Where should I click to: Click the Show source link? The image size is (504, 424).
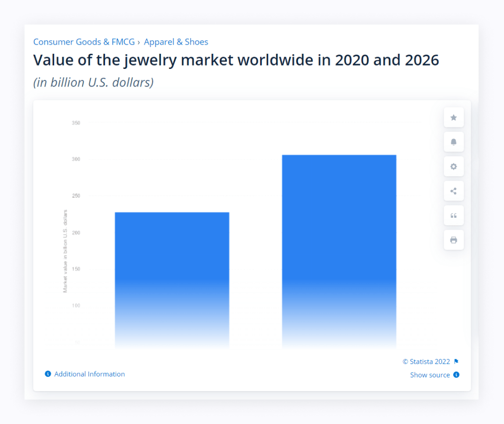pos(430,375)
